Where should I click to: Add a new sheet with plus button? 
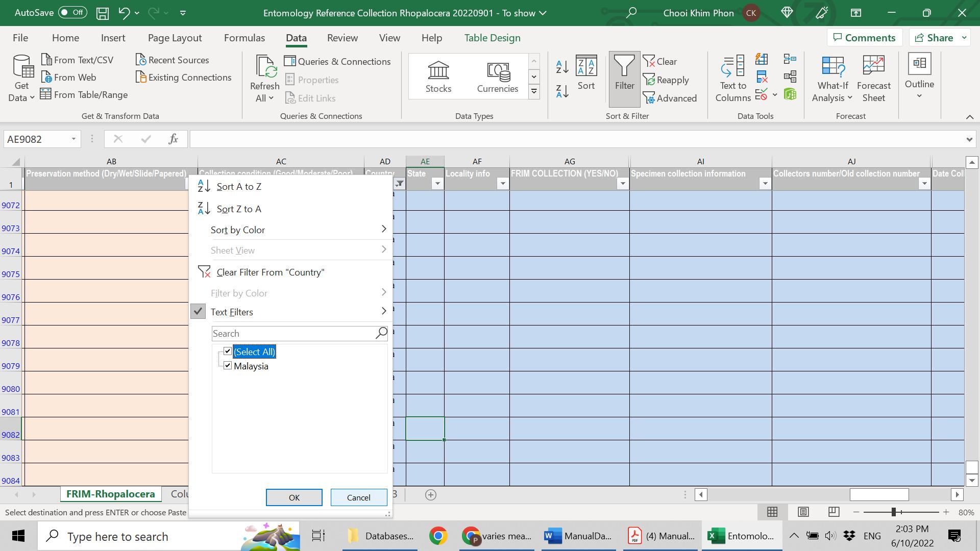point(431,494)
